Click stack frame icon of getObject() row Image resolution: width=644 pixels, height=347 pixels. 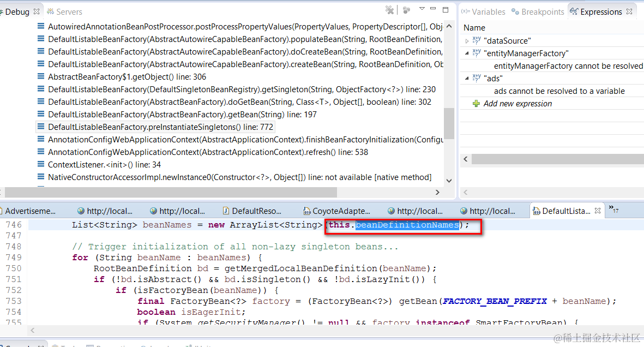coord(41,76)
